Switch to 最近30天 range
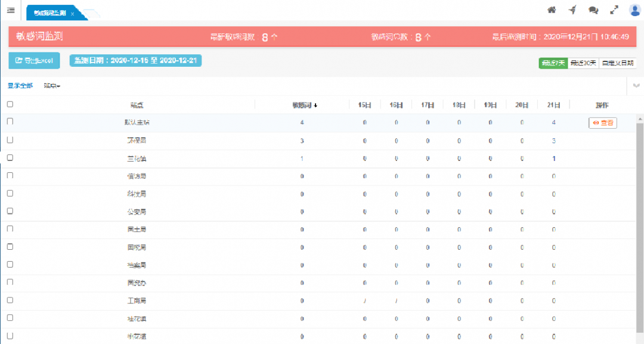The image size is (644, 344). pyautogui.click(x=583, y=63)
